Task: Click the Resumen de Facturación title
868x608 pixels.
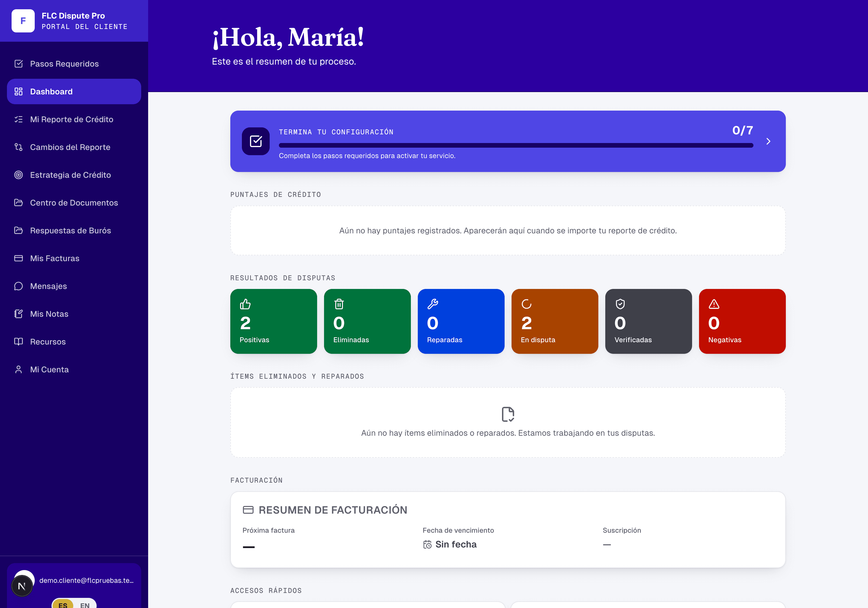Action: (x=333, y=510)
